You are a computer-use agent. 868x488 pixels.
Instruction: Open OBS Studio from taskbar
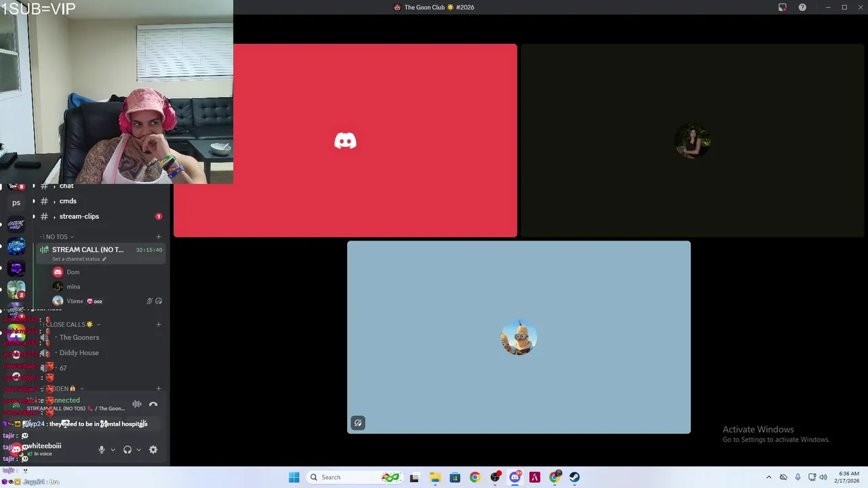pos(495,477)
